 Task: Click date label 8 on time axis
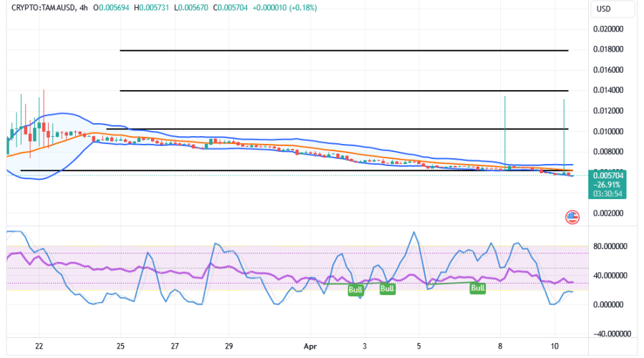[500, 346]
